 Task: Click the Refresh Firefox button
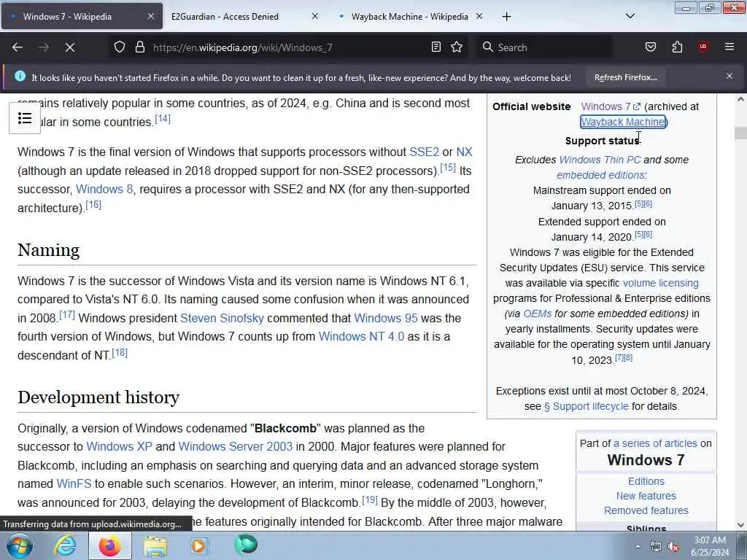(625, 77)
